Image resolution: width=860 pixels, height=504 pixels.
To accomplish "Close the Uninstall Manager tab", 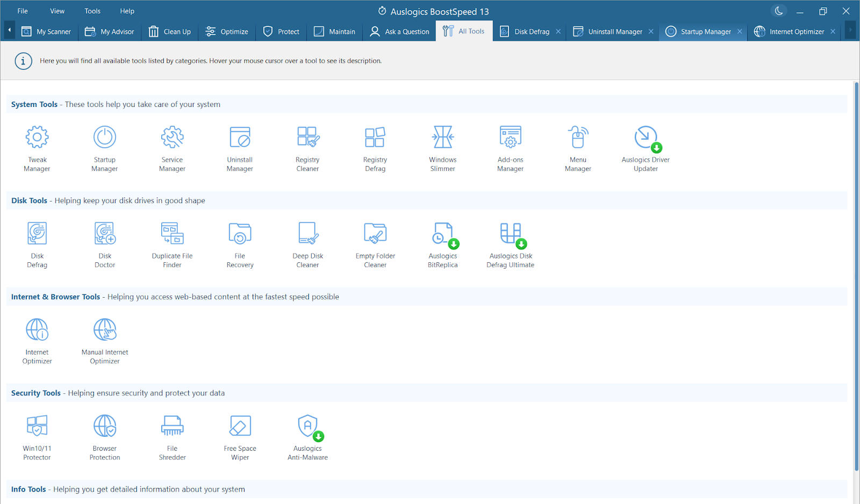I will (x=651, y=31).
